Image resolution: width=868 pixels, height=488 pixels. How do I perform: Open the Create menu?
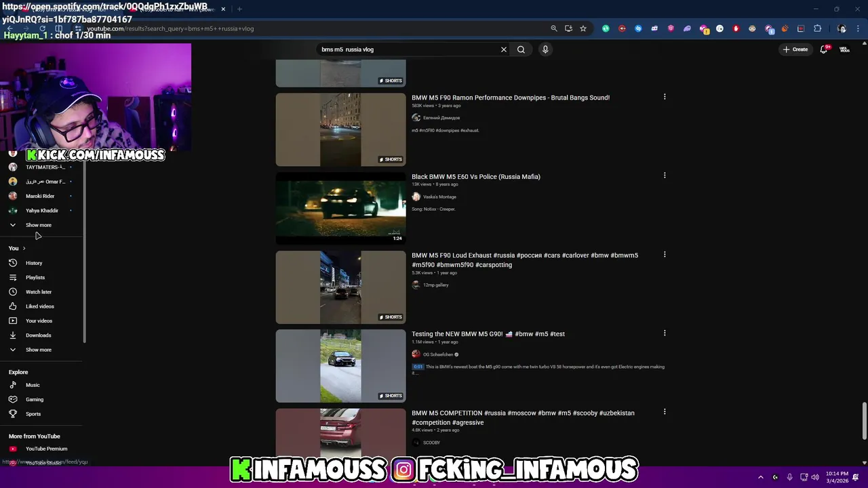click(795, 49)
